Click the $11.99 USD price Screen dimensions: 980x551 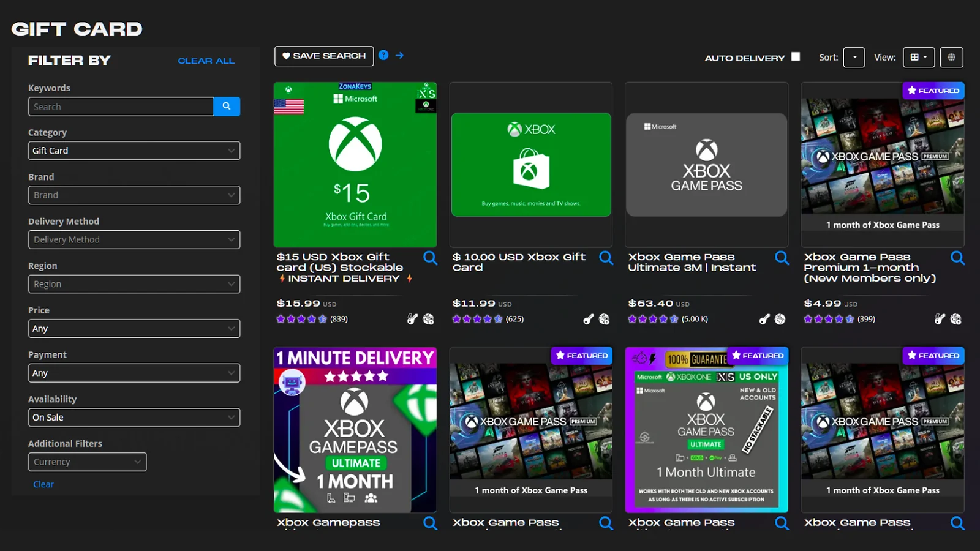coord(482,304)
